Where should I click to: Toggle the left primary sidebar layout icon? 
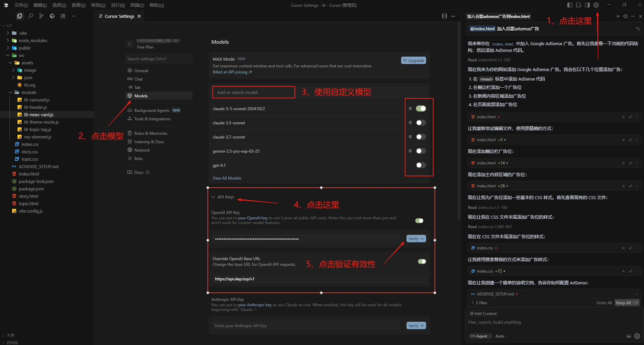[570, 5]
